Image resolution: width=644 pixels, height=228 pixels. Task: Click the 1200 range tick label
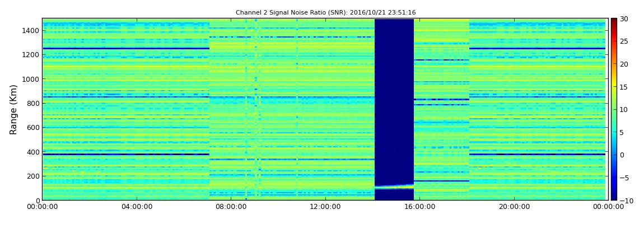coord(31,55)
